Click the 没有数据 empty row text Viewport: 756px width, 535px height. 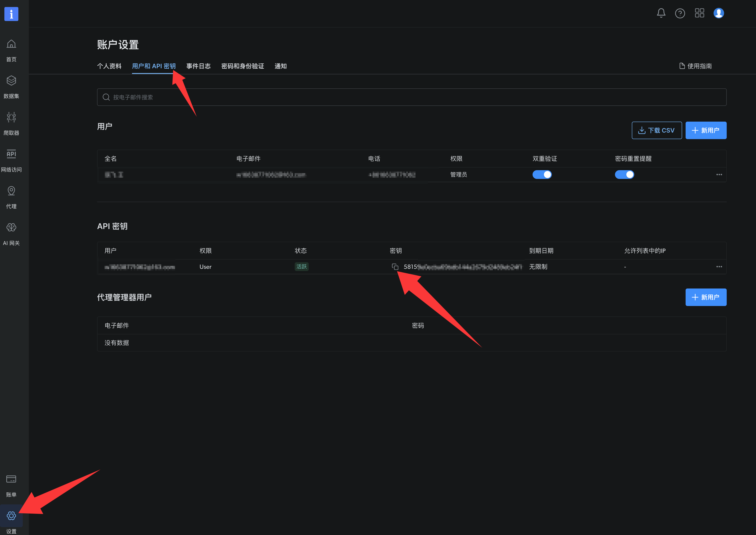(x=117, y=343)
